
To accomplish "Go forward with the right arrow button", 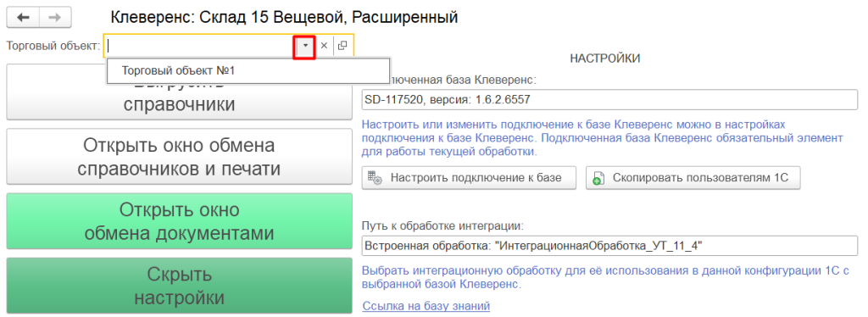I will [x=55, y=18].
